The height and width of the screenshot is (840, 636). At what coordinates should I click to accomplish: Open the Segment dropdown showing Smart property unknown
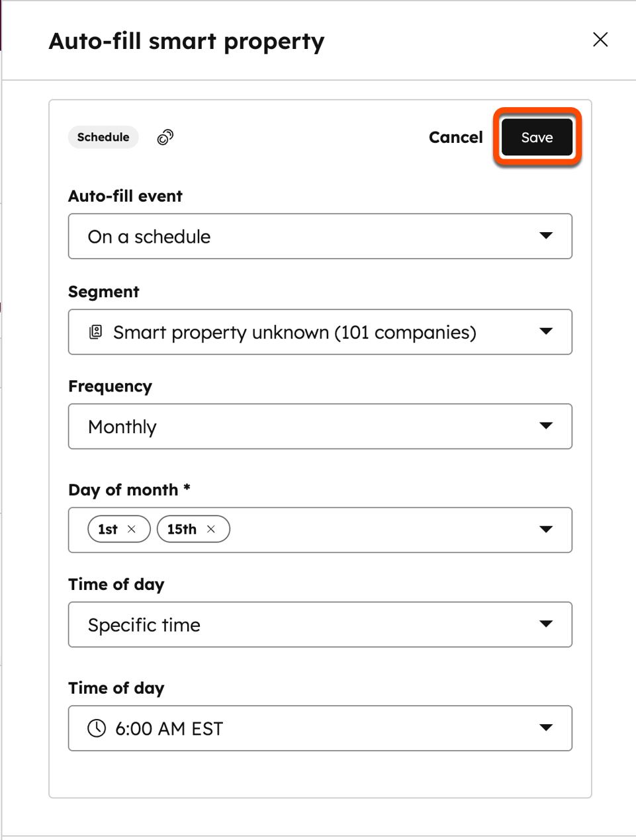[x=320, y=332]
